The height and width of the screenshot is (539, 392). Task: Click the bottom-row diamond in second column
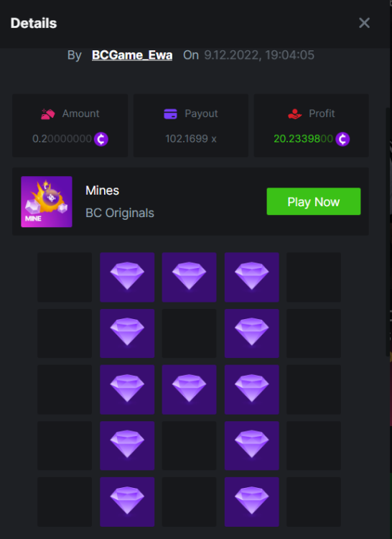pyautogui.click(x=127, y=502)
